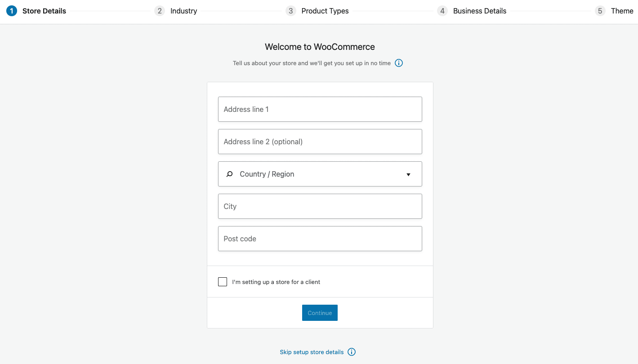Focus the Address line 1 field
The width and height of the screenshot is (638, 364).
point(320,109)
